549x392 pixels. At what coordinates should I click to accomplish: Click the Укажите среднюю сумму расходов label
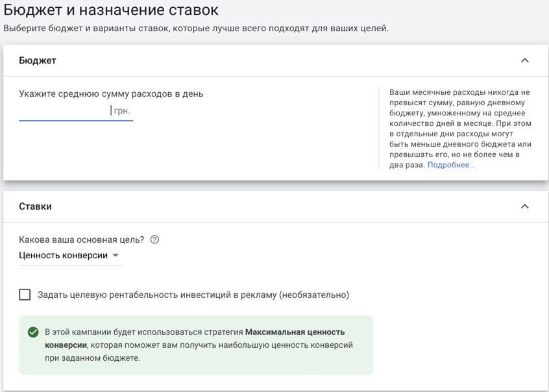(x=111, y=94)
